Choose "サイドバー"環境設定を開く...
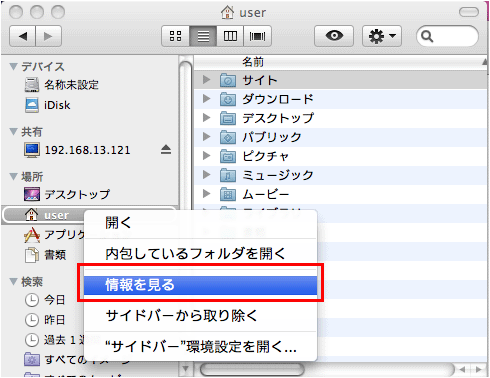Screen dimensions: 490x378 pyautogui.click(x=200, y=347)
